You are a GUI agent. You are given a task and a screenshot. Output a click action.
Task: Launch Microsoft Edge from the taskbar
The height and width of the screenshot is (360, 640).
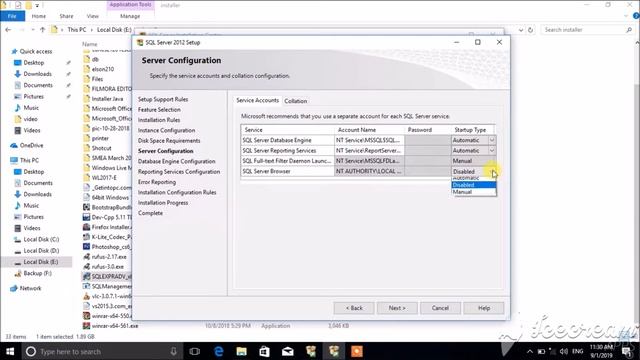click(x=219, y=351)
